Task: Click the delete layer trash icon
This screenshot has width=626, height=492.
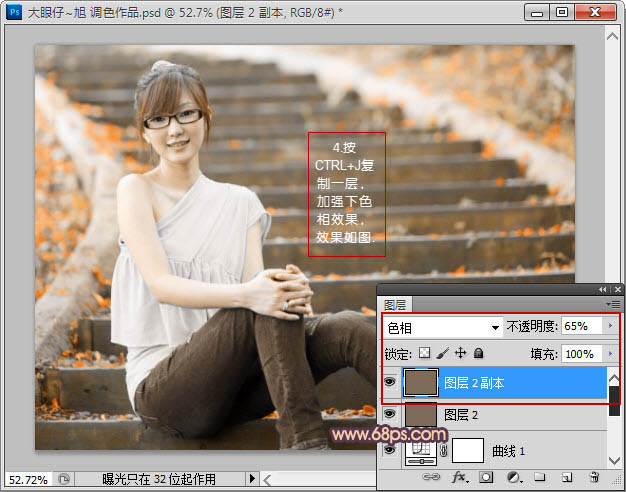Action: [594, 478]
